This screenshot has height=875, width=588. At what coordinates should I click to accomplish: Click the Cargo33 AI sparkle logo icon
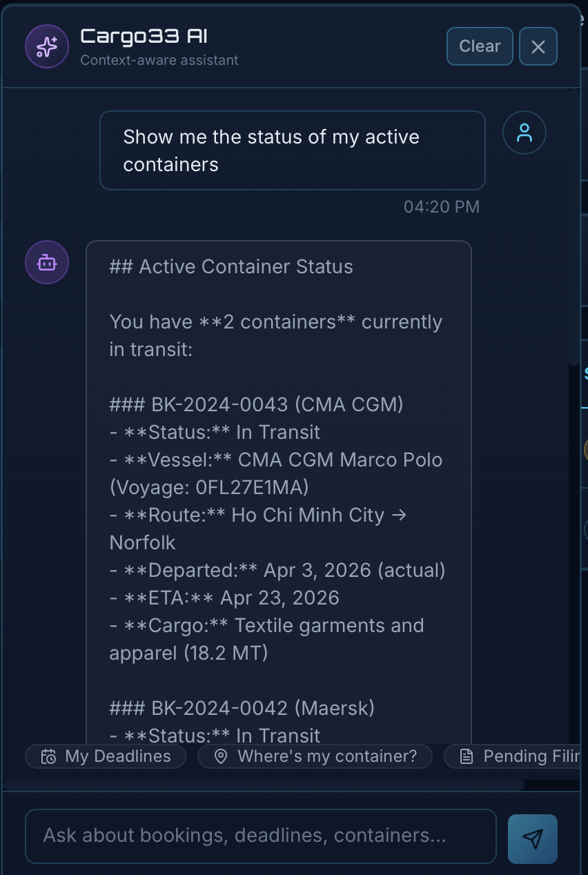(47, 46)
